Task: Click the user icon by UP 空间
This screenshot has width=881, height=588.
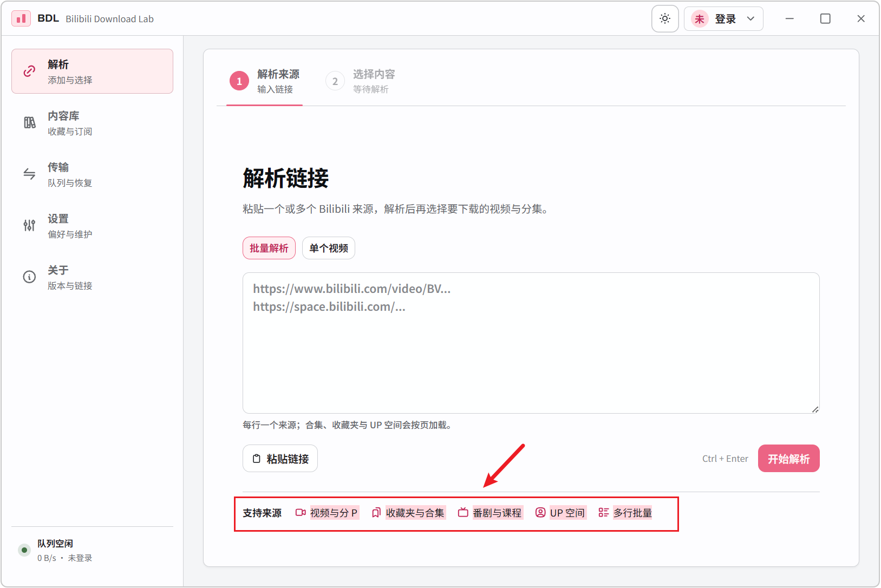Action: coord(540,512)
